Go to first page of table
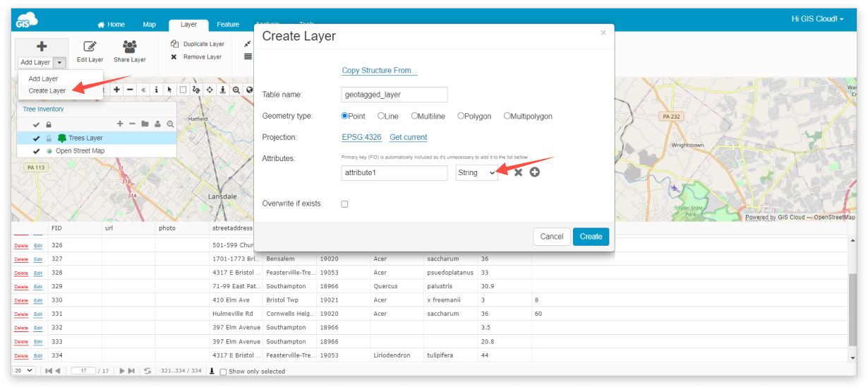The height and width of the screenshot is (390, 868). [49, 371]
